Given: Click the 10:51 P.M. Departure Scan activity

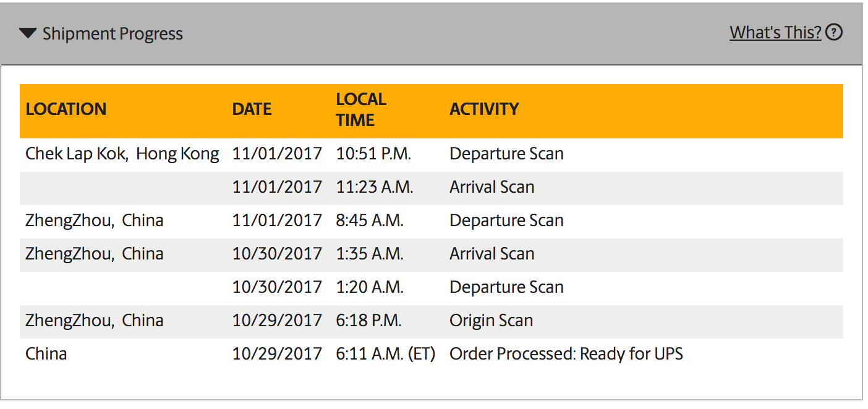Looking at the screenshot, I should pyautogui.click(x=506, y=154).
